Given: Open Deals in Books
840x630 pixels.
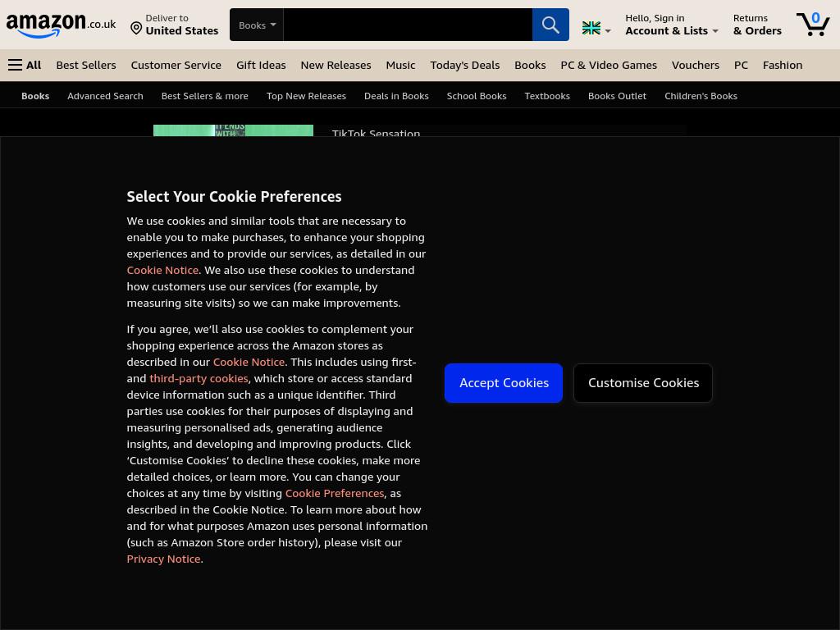Looking at the screenshot, I should tap(396, 96).
